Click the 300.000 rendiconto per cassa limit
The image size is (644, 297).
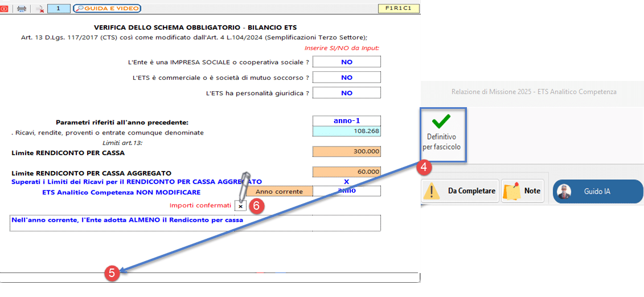click(347, 152)
